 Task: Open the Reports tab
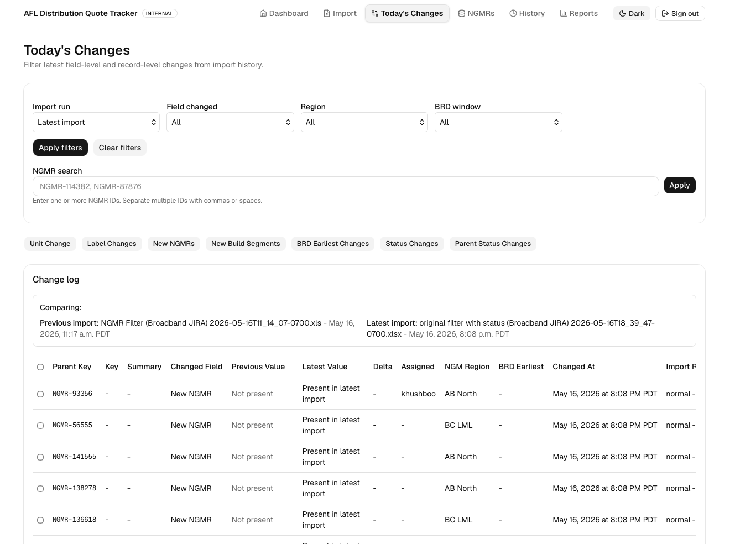tap(579, 13)
